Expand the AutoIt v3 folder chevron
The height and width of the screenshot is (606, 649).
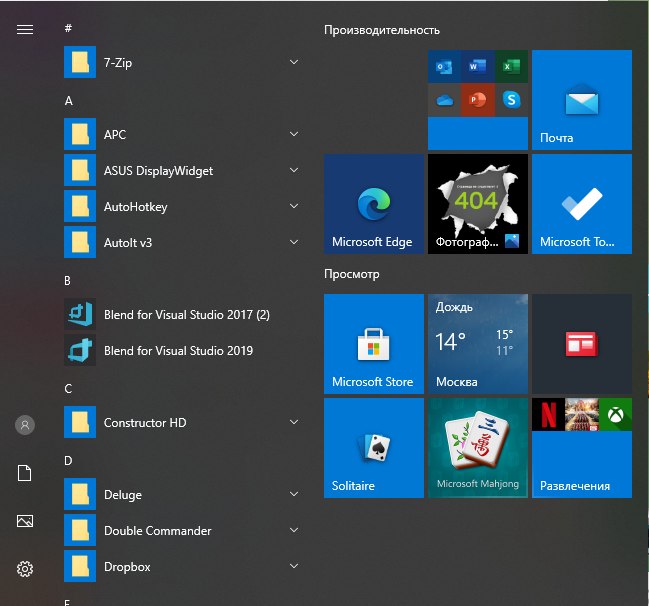coord(294,242)
